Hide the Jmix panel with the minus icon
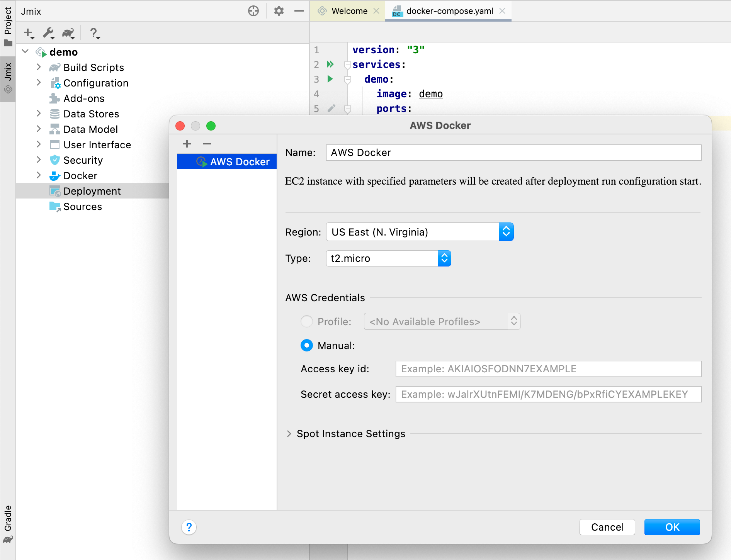 pyautogui.click(x=299, y=11)
